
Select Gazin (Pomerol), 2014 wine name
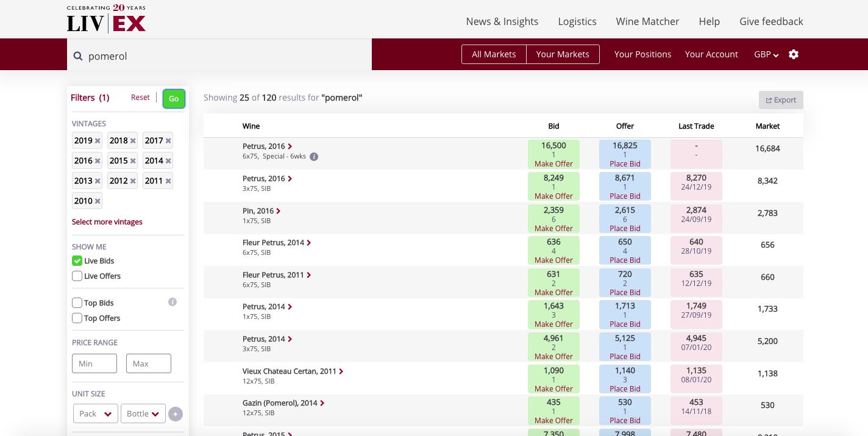point(280,403)
